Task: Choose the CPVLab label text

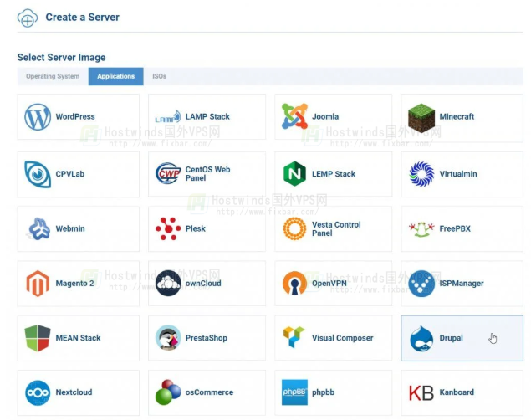Action: tap(70, 174)
